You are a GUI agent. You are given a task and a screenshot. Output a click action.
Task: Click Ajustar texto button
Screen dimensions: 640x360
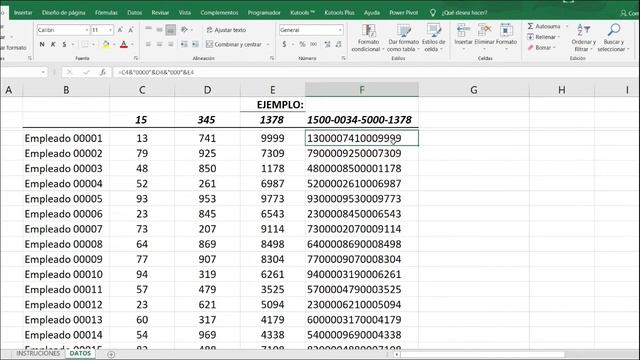tap(226, 30)
